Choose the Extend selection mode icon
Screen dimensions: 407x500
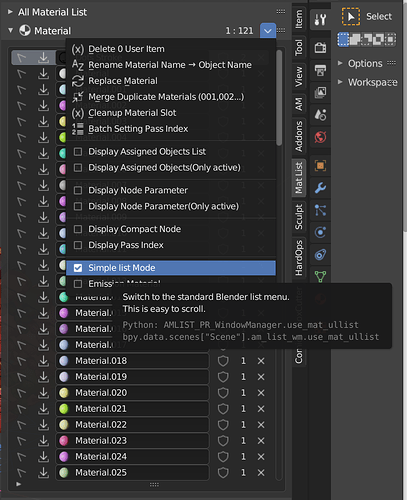[x=355, y=39]
